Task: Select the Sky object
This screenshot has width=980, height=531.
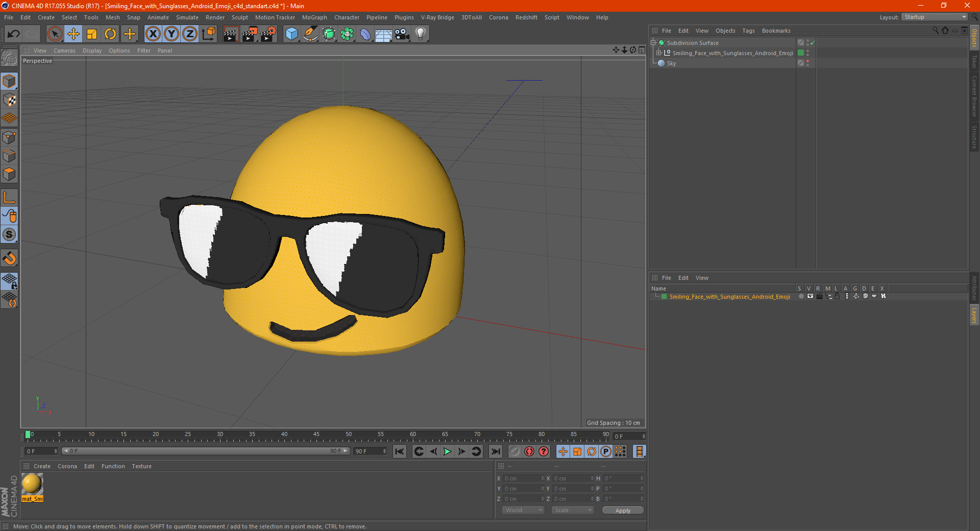Action: [x=671, y=63]
